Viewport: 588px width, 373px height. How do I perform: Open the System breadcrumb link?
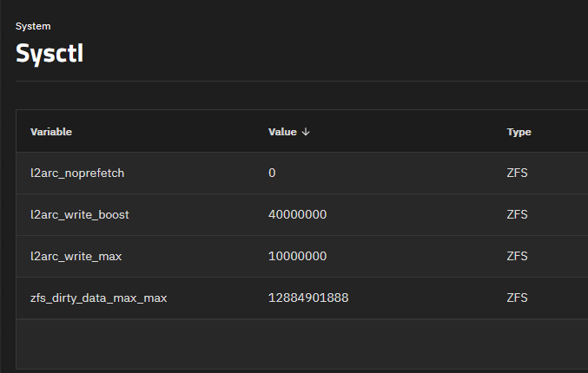tap(33, 26)
